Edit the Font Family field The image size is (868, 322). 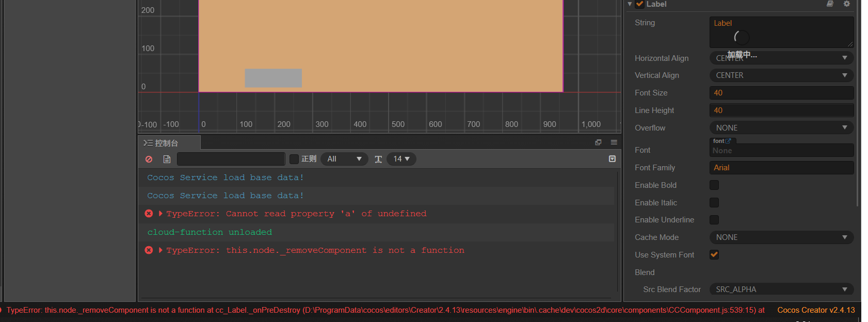(x=781, y=168)
